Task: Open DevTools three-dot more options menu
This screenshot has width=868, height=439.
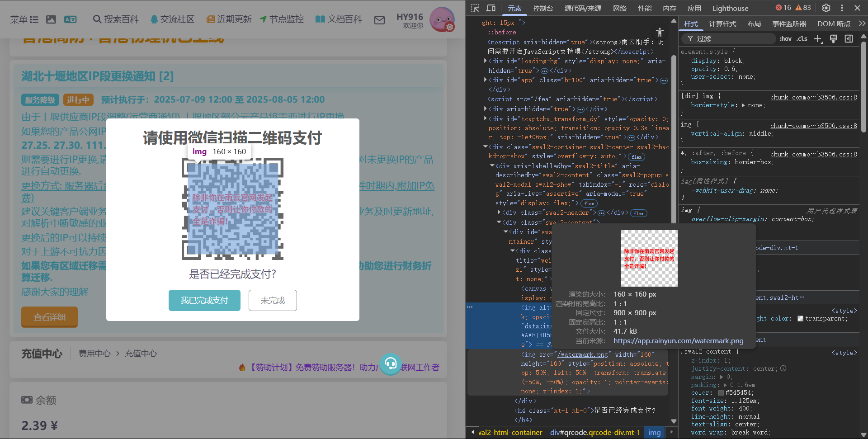Action: click(842, 8)
